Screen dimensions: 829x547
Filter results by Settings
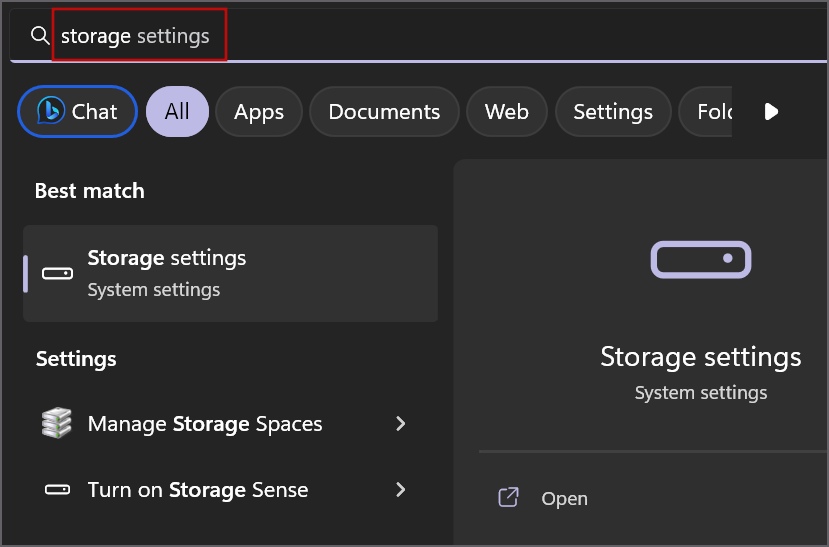(612, 111)
